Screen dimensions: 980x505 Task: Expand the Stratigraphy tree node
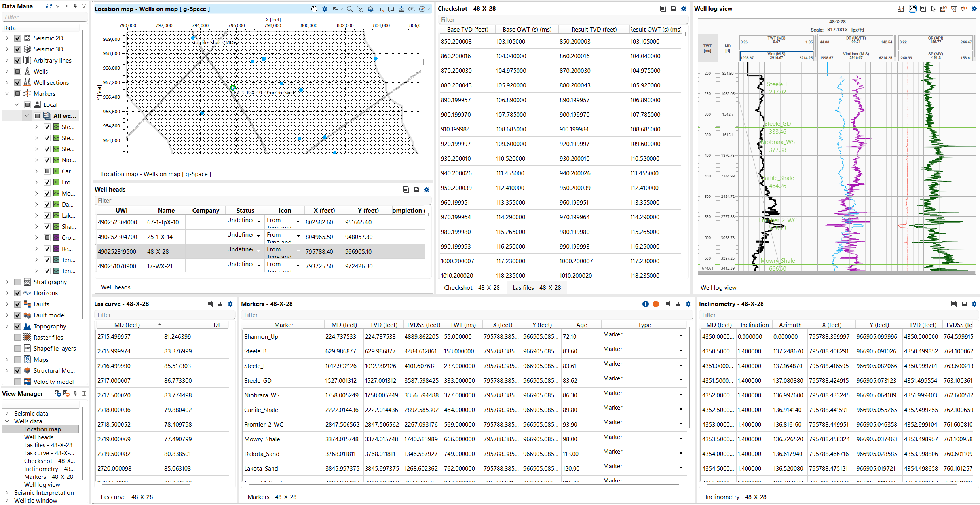pyautogui.click(x=7, y=282)
